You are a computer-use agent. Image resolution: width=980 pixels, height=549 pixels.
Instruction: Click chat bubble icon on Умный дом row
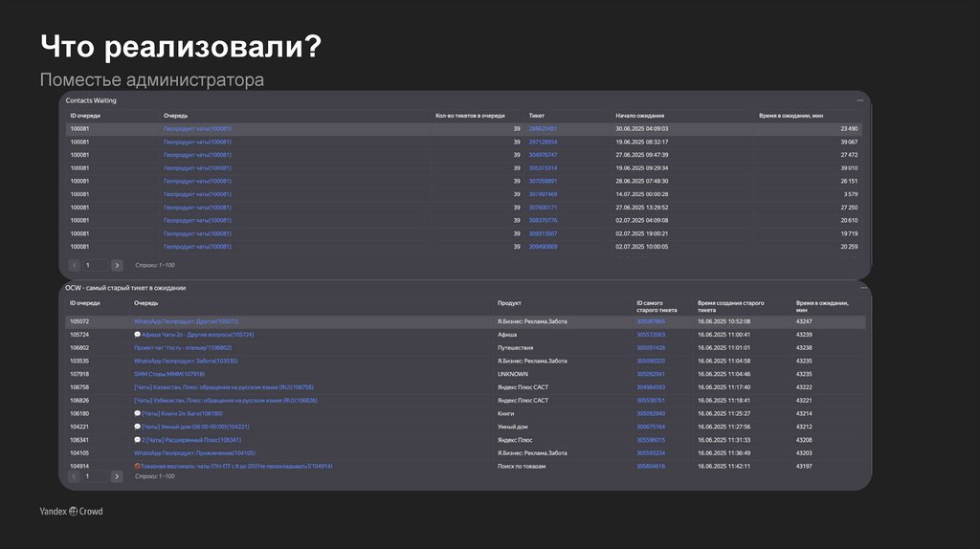click(138, 427)
